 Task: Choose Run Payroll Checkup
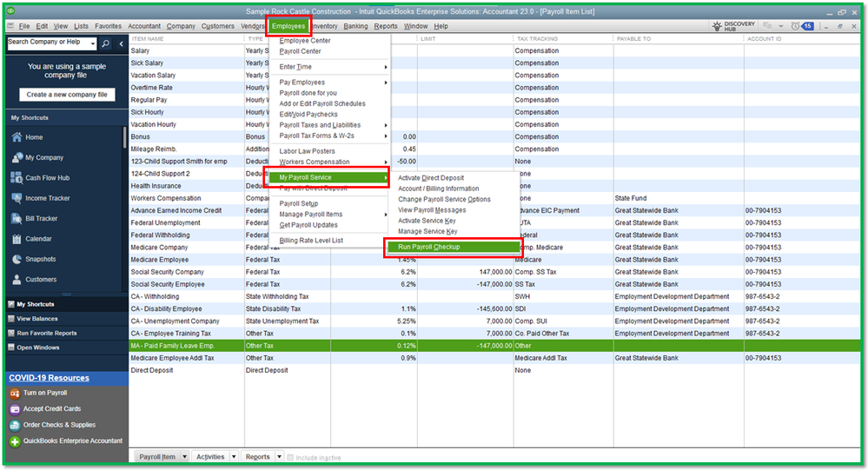(x=453, y=247)
